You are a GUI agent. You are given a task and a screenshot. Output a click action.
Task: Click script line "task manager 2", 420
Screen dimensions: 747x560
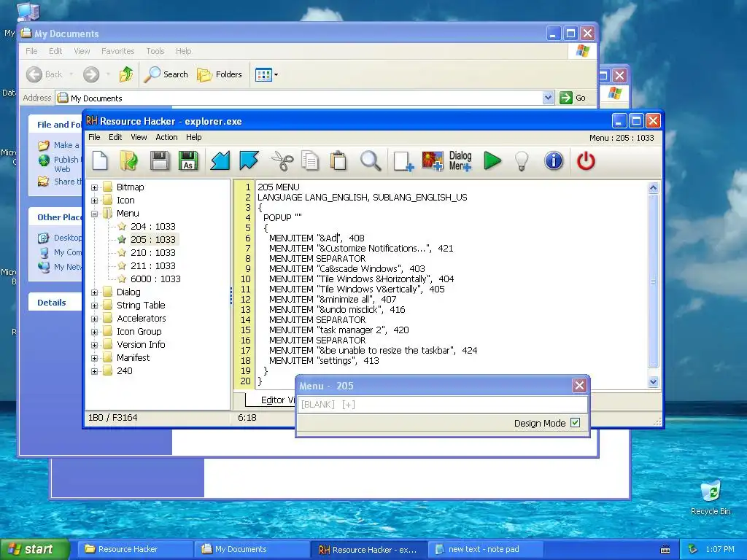pos(338,330)
